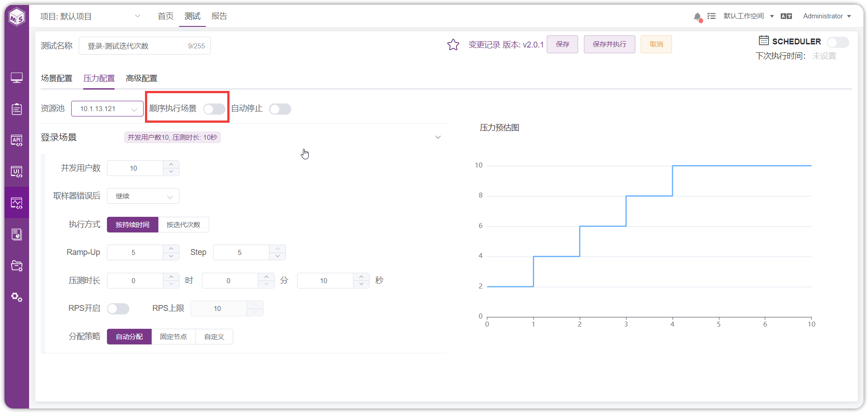Screen dimensions: 868x413
Task: Open the Administrator user dropdown
Action: click(x=827, y=16)
